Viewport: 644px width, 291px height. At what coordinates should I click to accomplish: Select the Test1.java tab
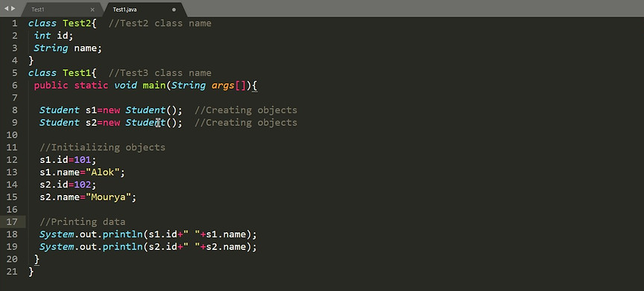pyautogui.click(x=125, y=10)
